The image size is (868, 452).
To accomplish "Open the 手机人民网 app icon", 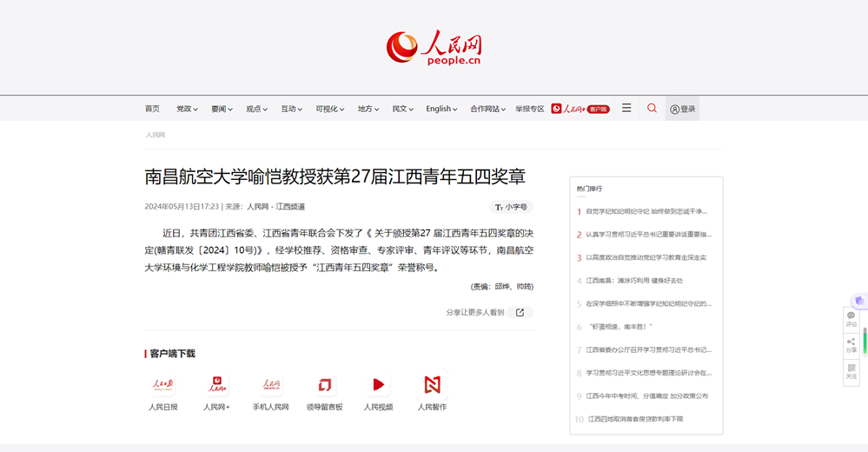I will pyautogui.click(x=271, y=384).
